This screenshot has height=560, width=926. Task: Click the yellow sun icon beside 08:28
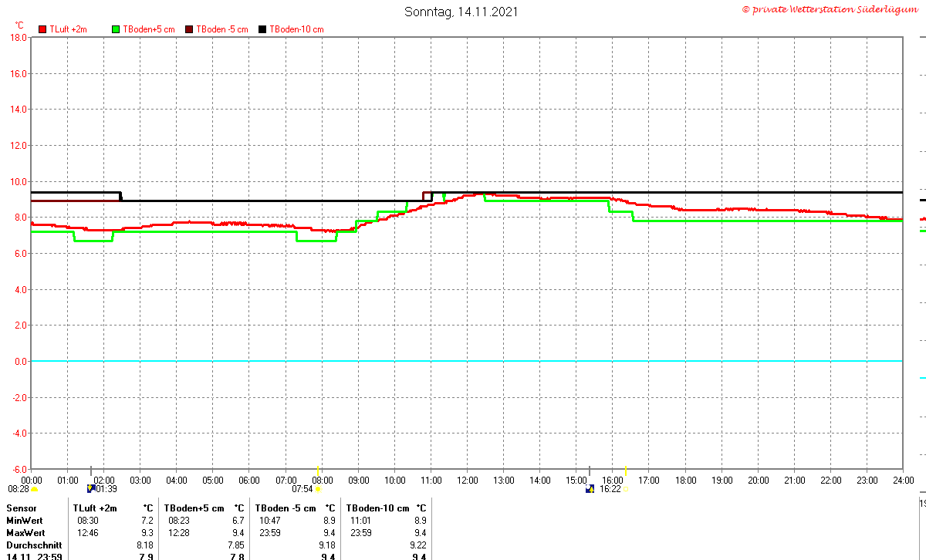click(x=35, y=488)
